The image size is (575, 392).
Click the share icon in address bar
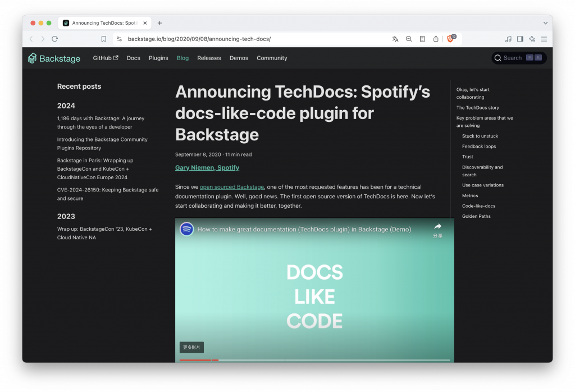click(x=436, y=39)
